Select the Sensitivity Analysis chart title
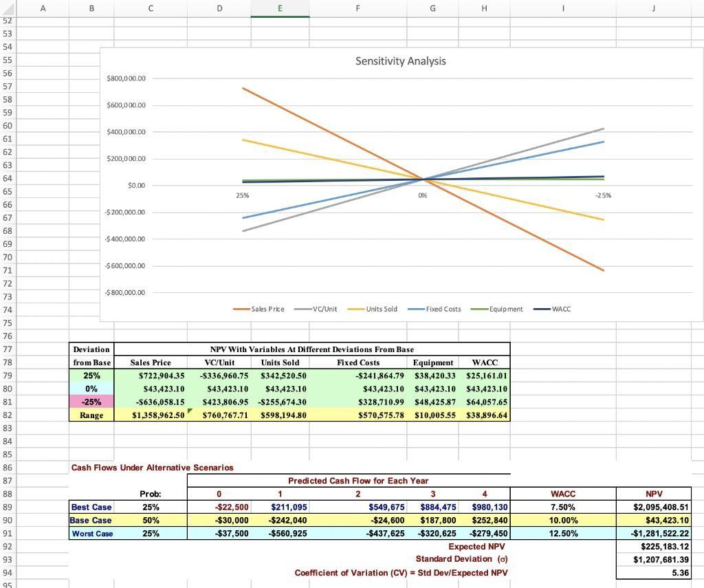The image size is (704, 588). coord(399,61)
